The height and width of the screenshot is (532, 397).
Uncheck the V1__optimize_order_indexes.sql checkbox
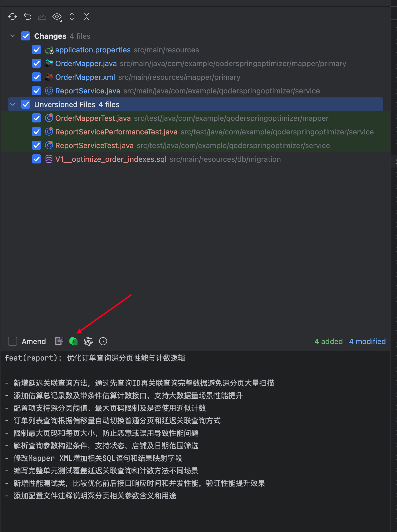[36, 159]
